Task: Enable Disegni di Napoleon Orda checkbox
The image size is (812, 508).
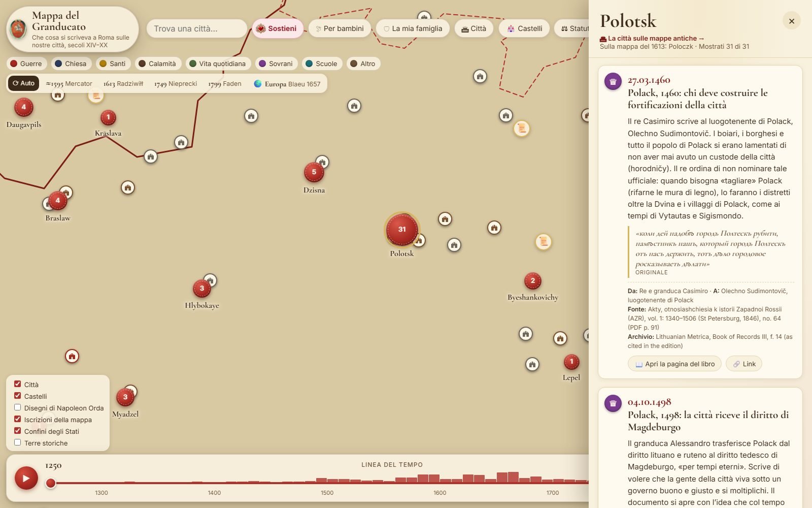Action: tap(18, 407)
